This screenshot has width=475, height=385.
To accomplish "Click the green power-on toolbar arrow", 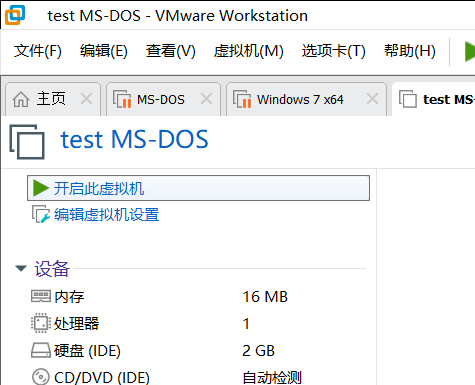I will [x=470, y=51].
